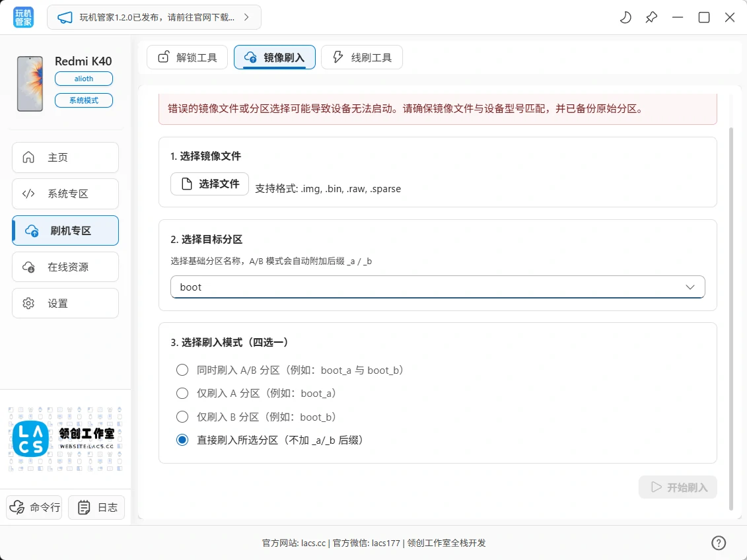Choose 仅刷入 A 分区 mode
This screenshot has width=747, height=560.
182,393
